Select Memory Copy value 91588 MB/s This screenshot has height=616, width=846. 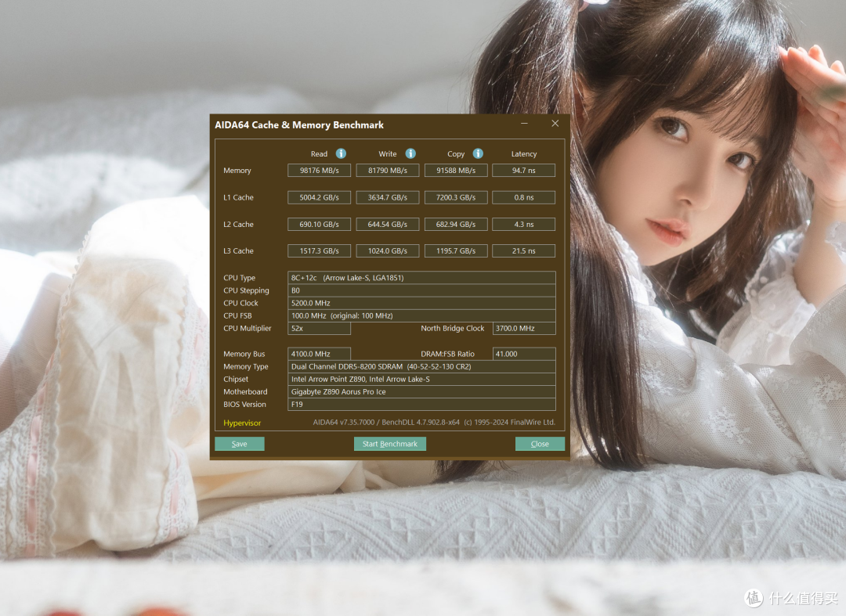pos(456,171)
